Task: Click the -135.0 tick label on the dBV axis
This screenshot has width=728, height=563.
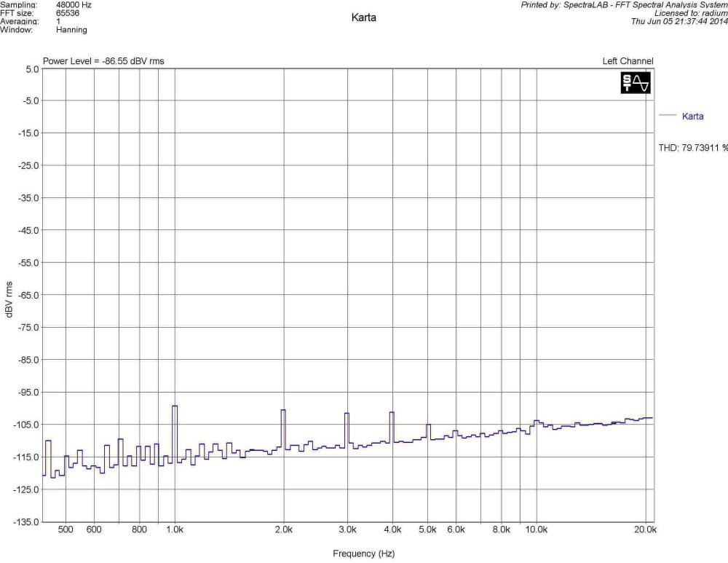Action: (x=27, y=522)
